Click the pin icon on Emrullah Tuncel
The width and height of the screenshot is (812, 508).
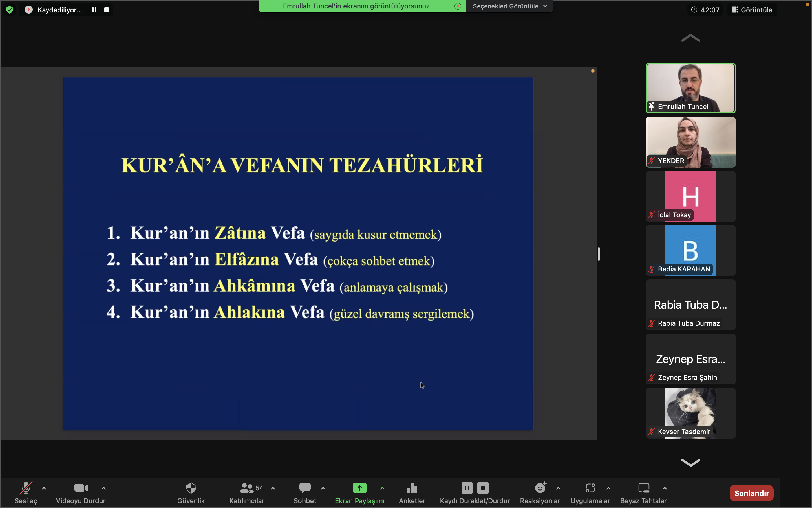click(651, 106)
